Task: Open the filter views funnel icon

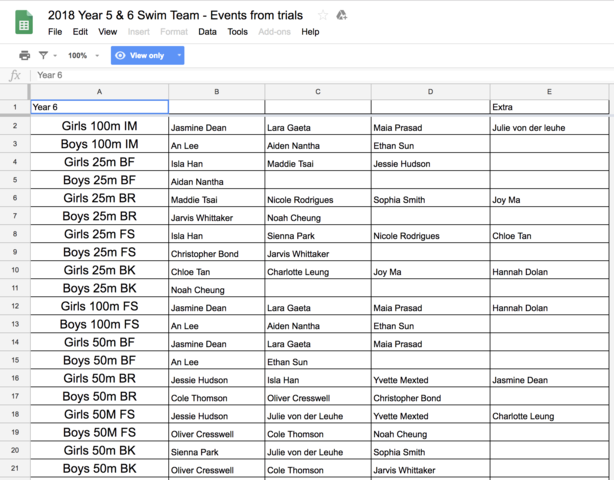Action: 43,56
